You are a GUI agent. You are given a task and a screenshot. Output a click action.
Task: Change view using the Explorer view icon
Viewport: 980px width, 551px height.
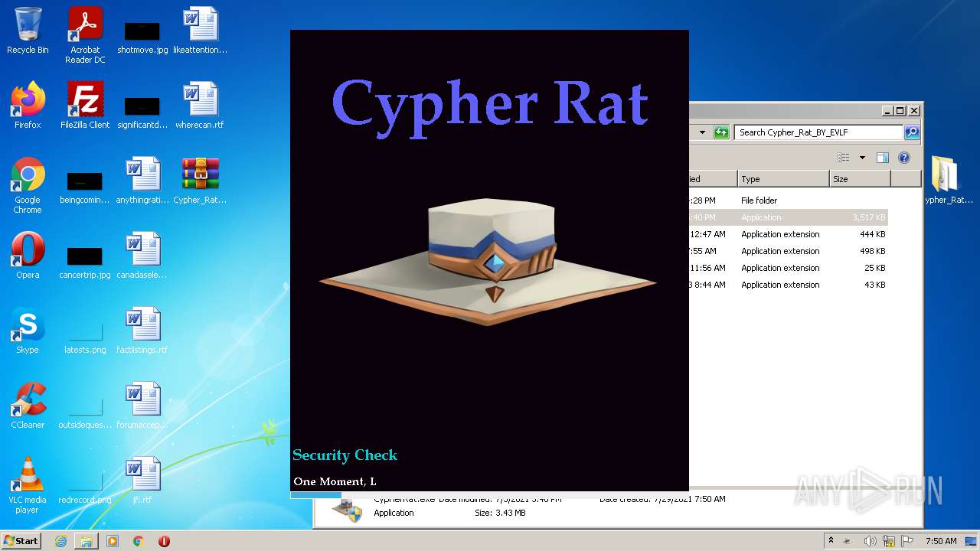[844, 158]
